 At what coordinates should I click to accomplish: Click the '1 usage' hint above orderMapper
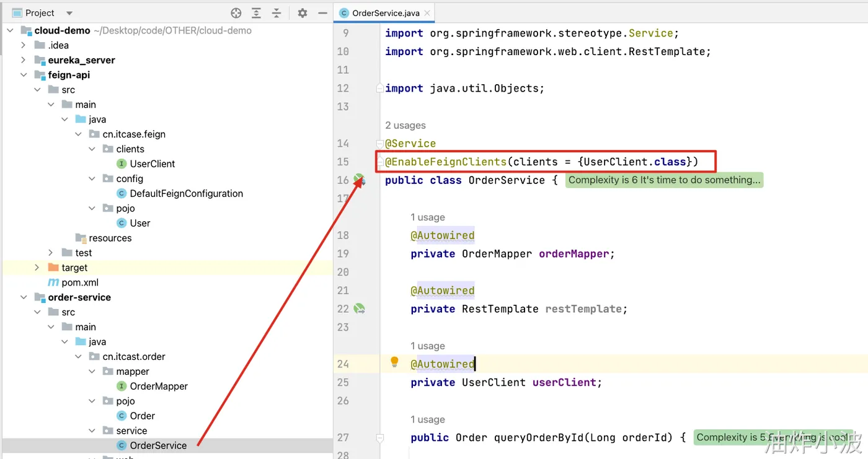click(428, 217)
